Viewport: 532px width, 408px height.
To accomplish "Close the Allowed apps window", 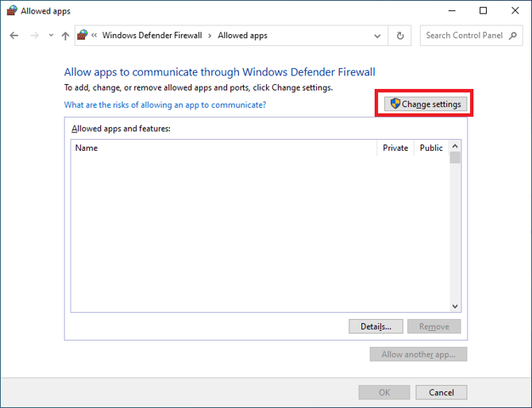I will tap(515, 11).
